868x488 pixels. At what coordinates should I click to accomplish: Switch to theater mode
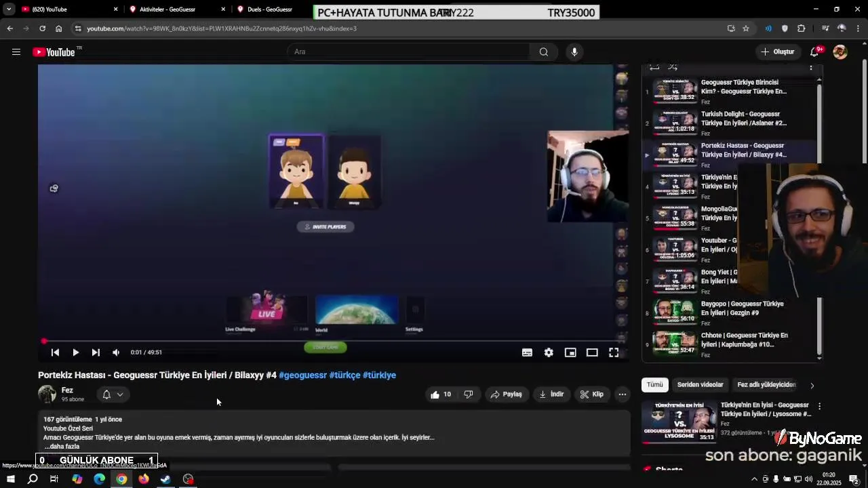point(592,352)
